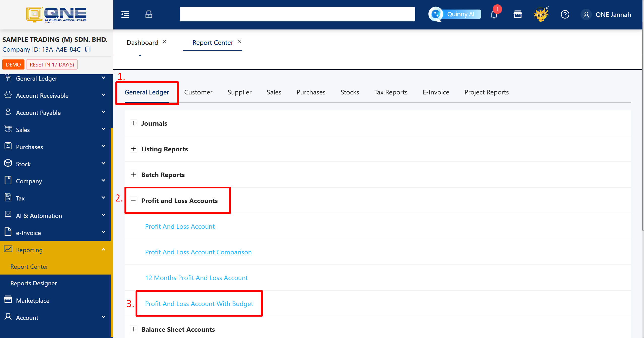644x338 pixels.
Task: Expand Batch Reports group
Action: tap(134, 175)
